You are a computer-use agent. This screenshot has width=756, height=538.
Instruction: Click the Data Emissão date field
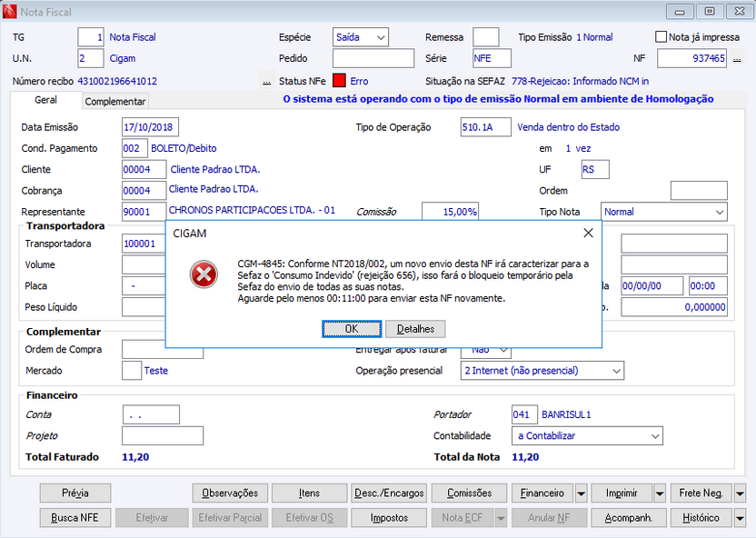point(150,127)
